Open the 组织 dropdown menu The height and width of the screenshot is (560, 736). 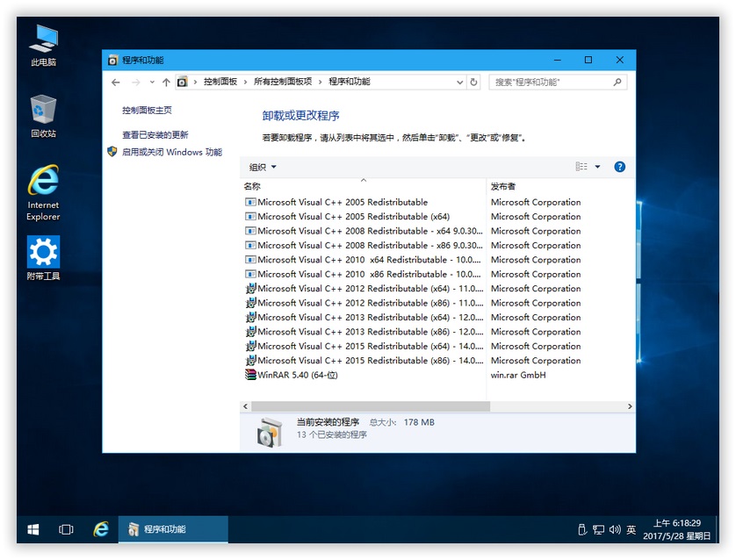[263, 167]
